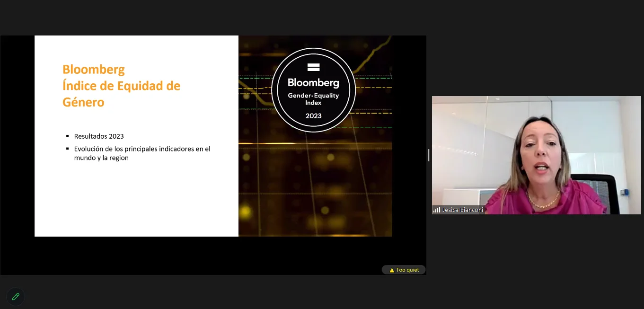Viewport: 644px width, 309px height.
Task: Click the white equals symbol on Bloomberg badge
Action: click(x=313, y=67)
